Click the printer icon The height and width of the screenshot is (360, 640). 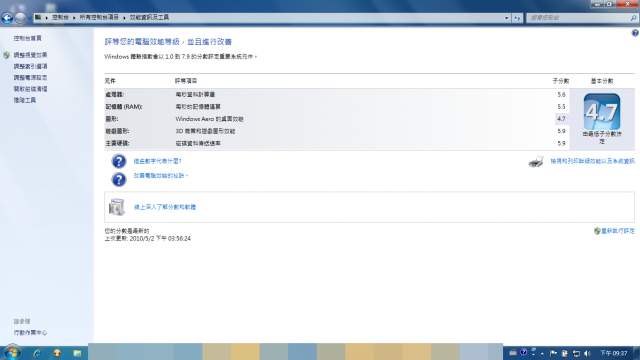click(x=536, y=162)
